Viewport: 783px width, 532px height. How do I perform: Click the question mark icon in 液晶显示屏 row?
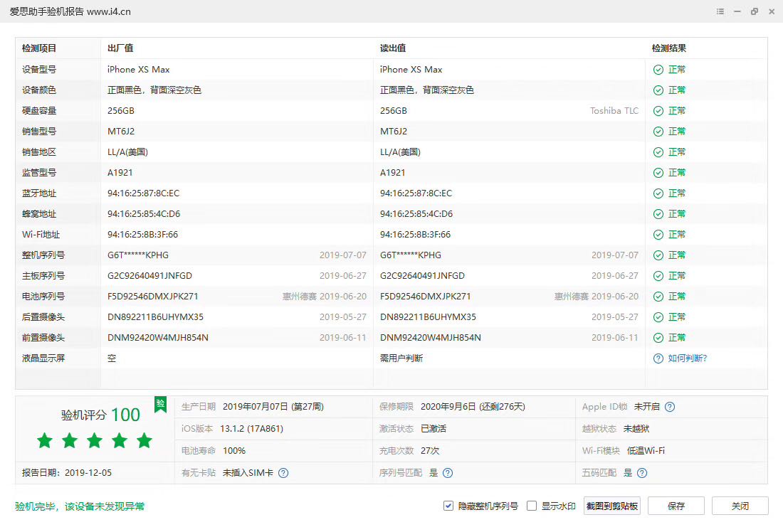point(658,358)
